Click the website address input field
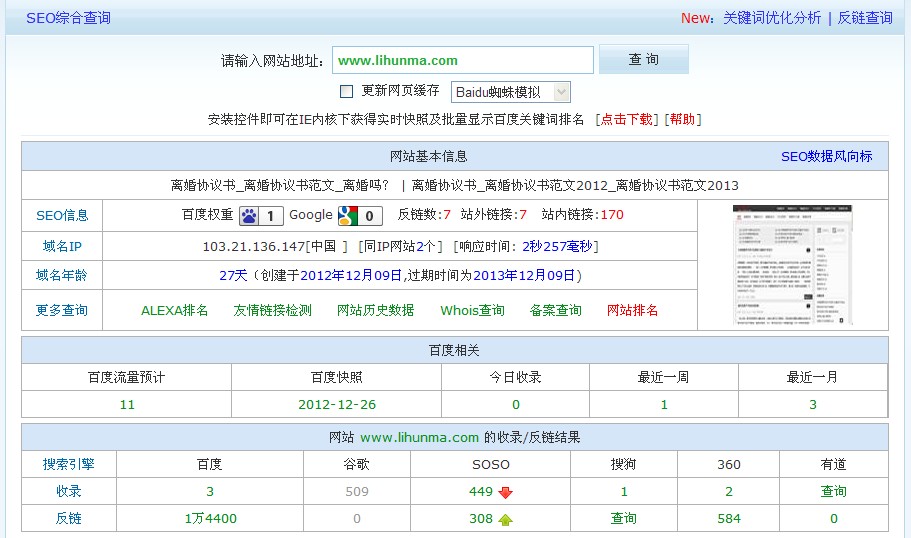 click(461, 60)
